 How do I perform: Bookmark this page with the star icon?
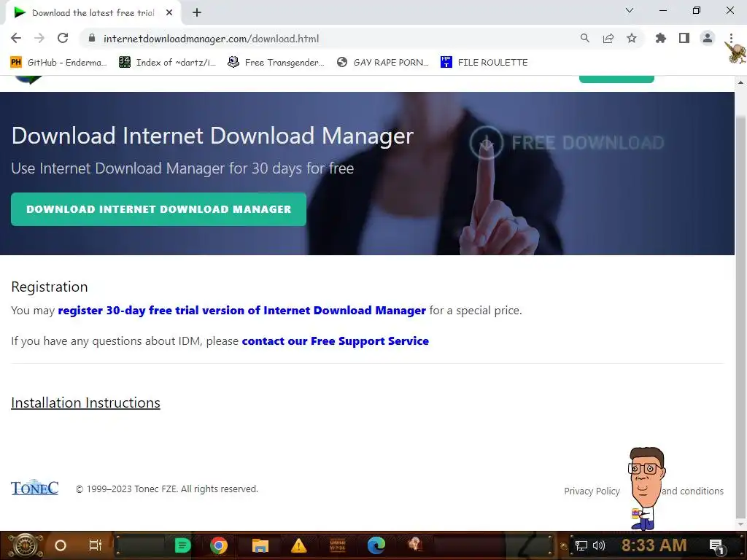pos(632,38)
